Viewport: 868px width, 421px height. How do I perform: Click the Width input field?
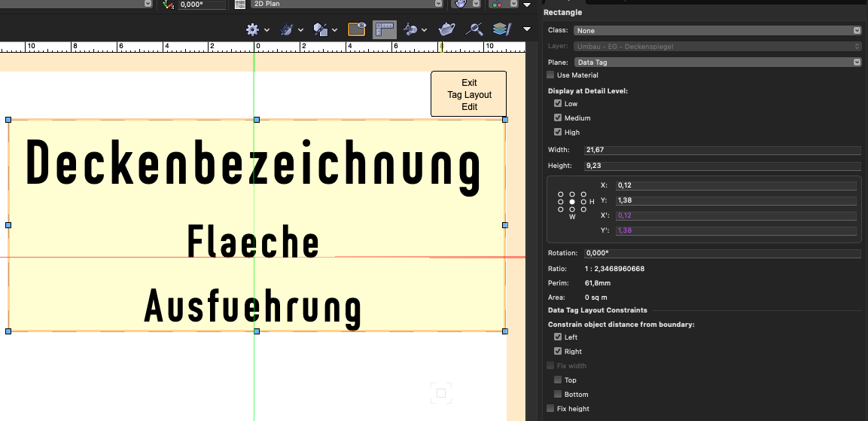pyautogui.click(x=722, y=151)
